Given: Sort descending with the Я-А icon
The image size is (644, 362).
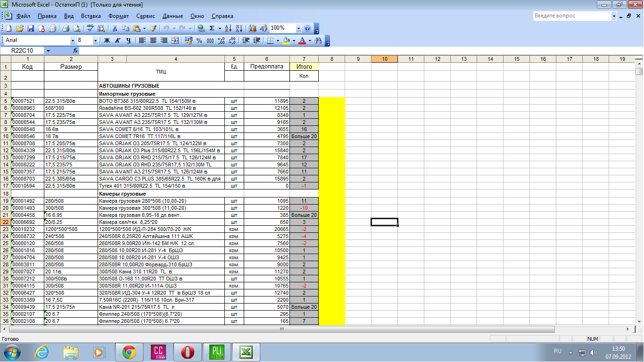Looking at the screenshot, I should [239, 28].
